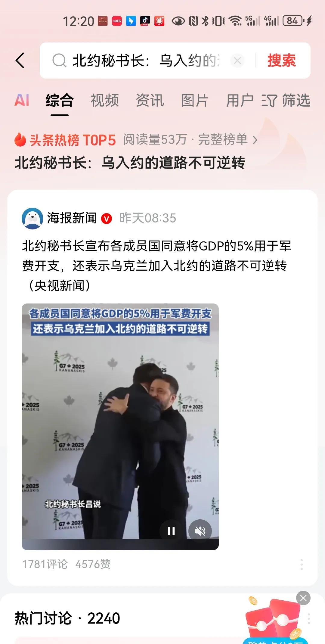Open the 筛选 filter icon
The height and width of the screenshot is (644, 325).
(x=286, y=100)
